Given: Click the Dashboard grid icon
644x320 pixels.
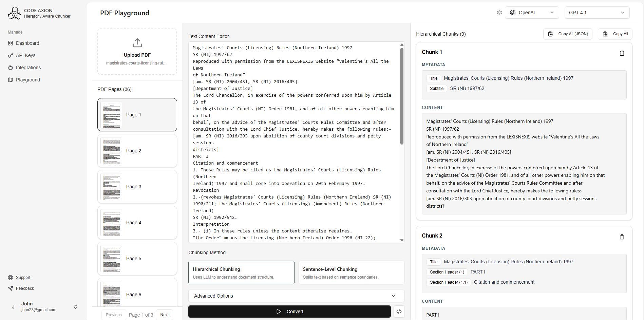Looking at the screenshot, I should [x=11, y=43].
